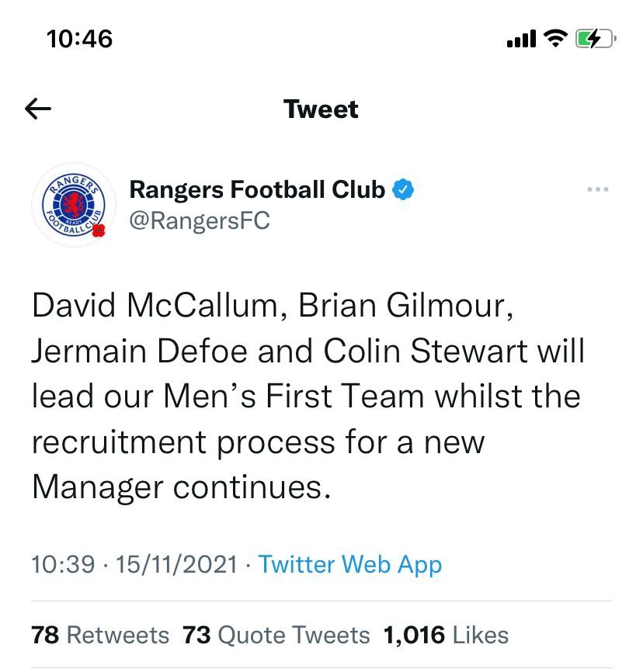This screenshot has height=672, width=643.
Task: Open the Rangers crest profile picture
Action: 74,205
